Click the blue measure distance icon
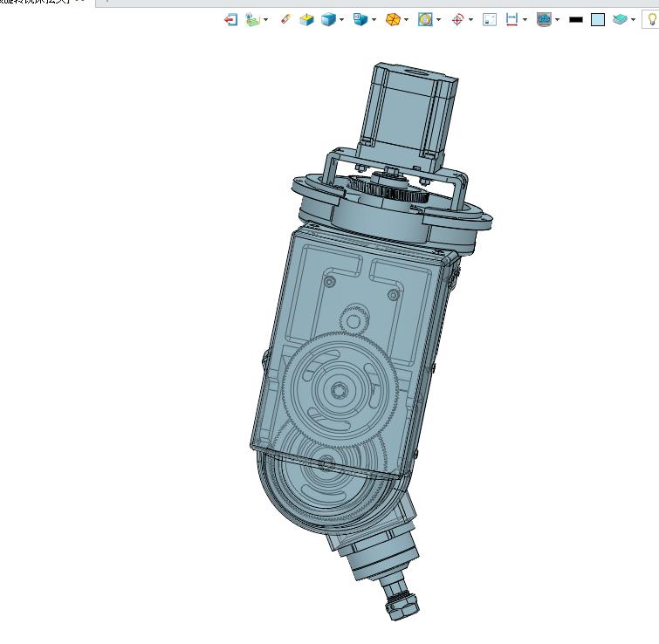This screenshot has height=644, width=659. tap(511, 19)
